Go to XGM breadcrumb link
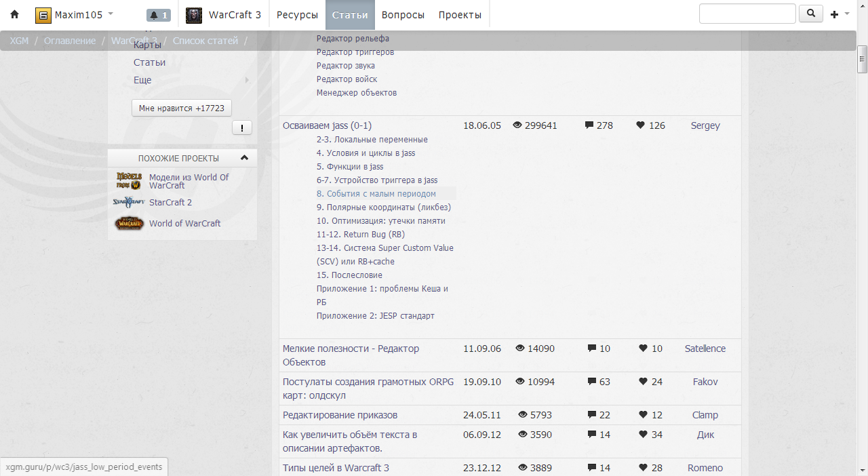 tap(19, 41)
